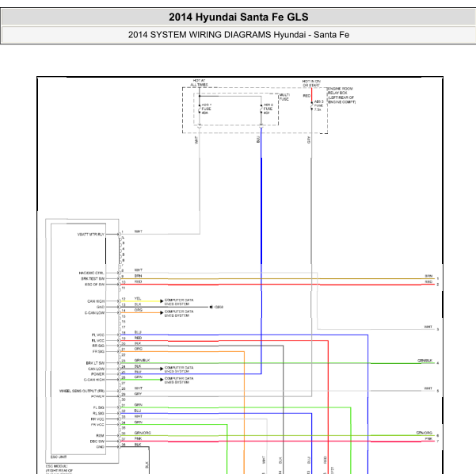Image resolution: width=476 pixels, height=474 pixels.
Task: Click the "HAC/ESC CTRL" terminal label
Action: [91, 273]
